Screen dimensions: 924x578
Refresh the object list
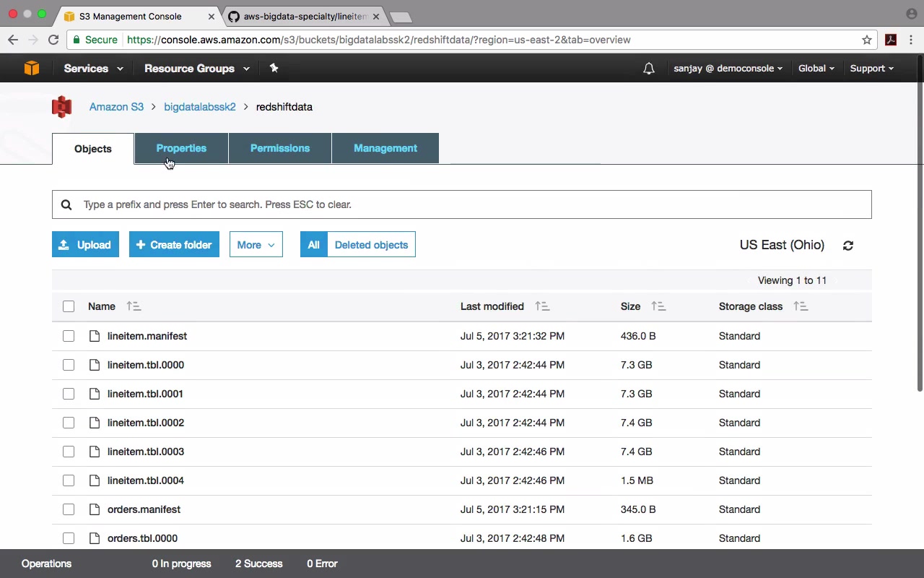pos(848,246)
